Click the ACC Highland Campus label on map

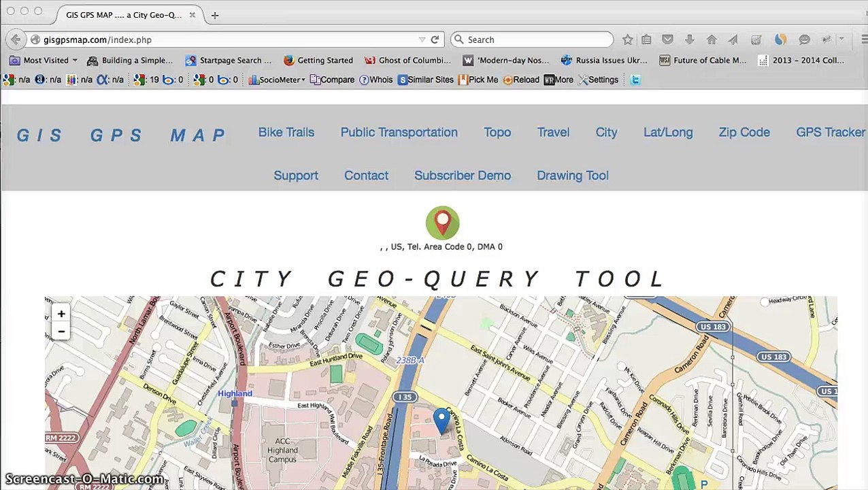tap(282, 450)
